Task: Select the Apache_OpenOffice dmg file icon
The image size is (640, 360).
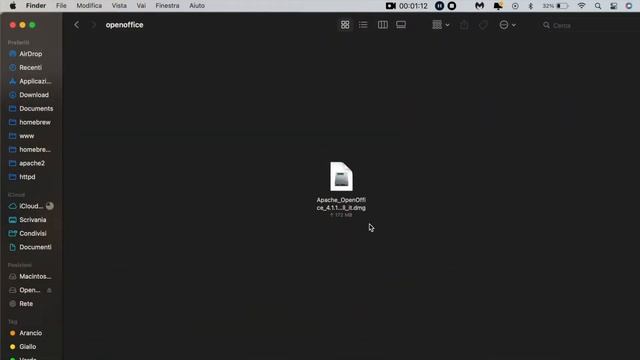Action: (x=341, y=176)
